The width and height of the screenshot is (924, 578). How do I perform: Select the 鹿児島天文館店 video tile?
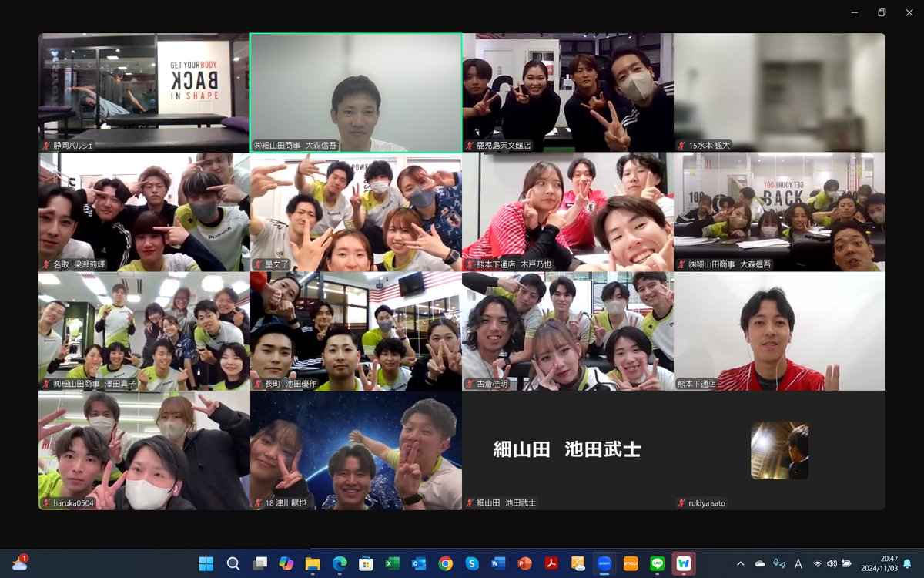click(567, 92)
